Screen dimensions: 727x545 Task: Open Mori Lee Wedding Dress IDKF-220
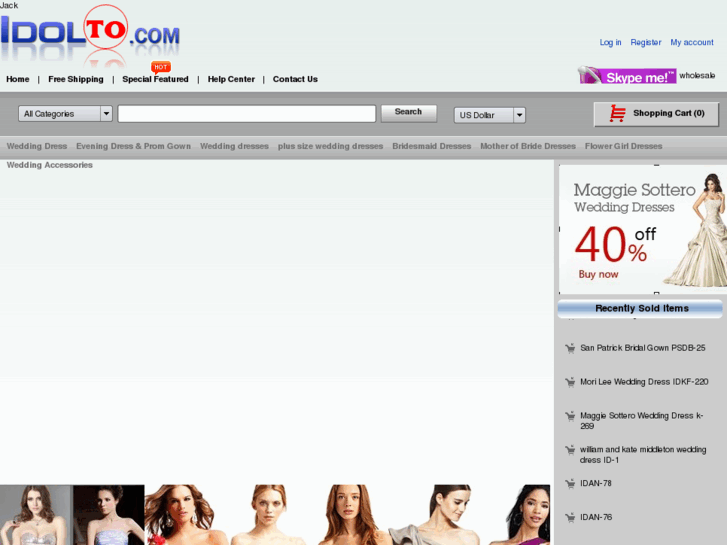click(644, 382)
